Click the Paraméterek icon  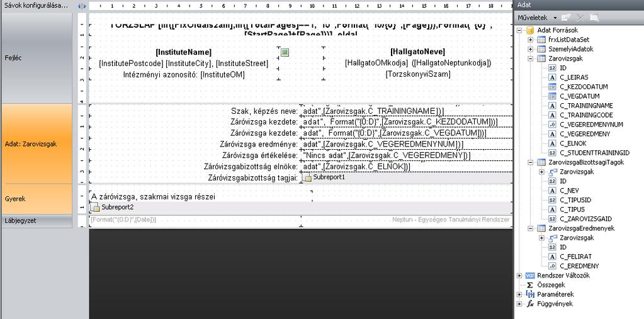[x=530, y=294]
